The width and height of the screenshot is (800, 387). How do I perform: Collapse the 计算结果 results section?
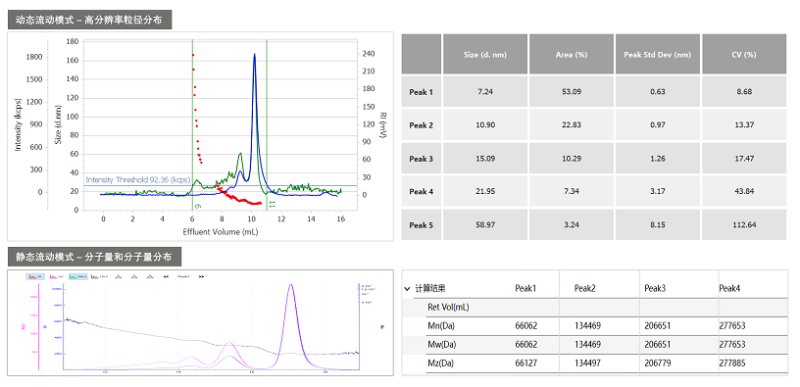407,289
